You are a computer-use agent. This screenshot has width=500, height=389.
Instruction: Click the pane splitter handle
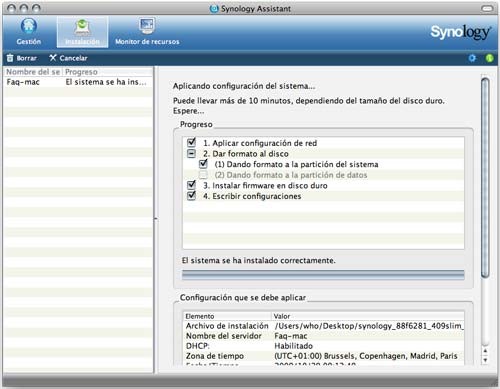pyautogui.click(x=155, y=219)
